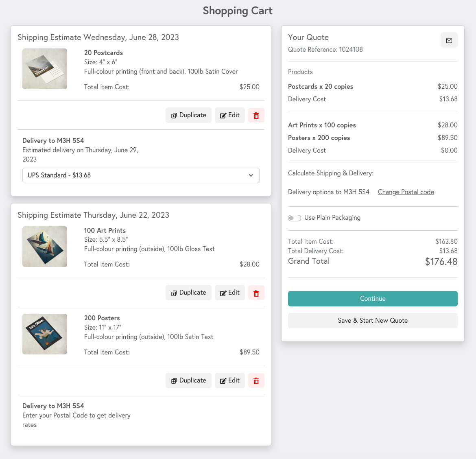Viewport: 476px width, 459px height.
Task: Click Change Postal code
Action: click(x=406, y=192)
